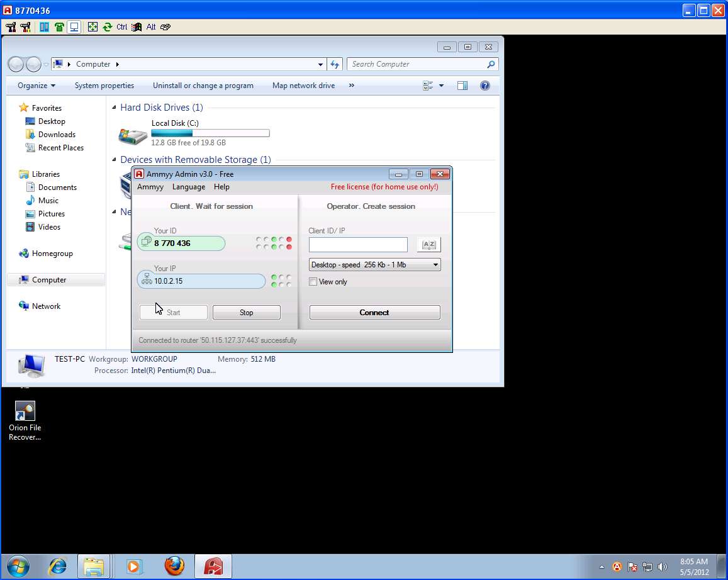Click the Windows Start orb
Viewport: 728px width, 580px height.
coord(19,567)
